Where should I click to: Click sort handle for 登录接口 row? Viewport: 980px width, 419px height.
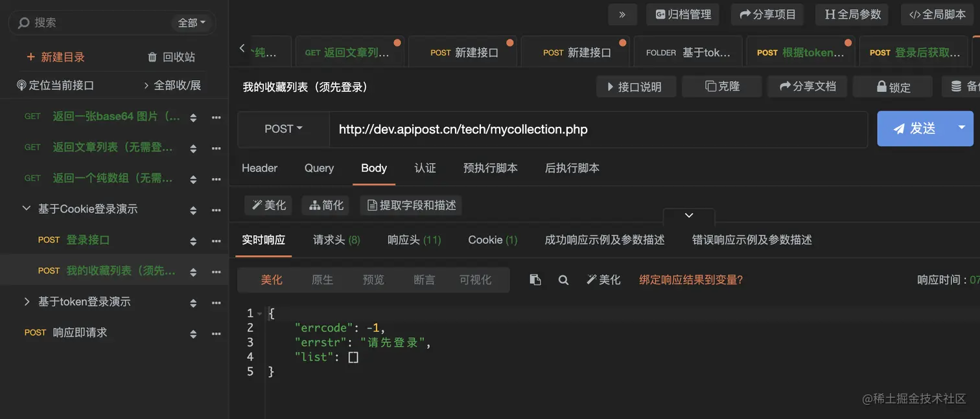pyautogui.click(x=193, y=241)
